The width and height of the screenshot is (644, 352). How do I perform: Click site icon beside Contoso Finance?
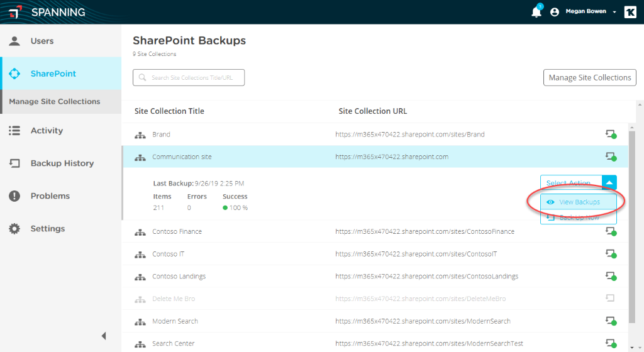pos(140,232)
